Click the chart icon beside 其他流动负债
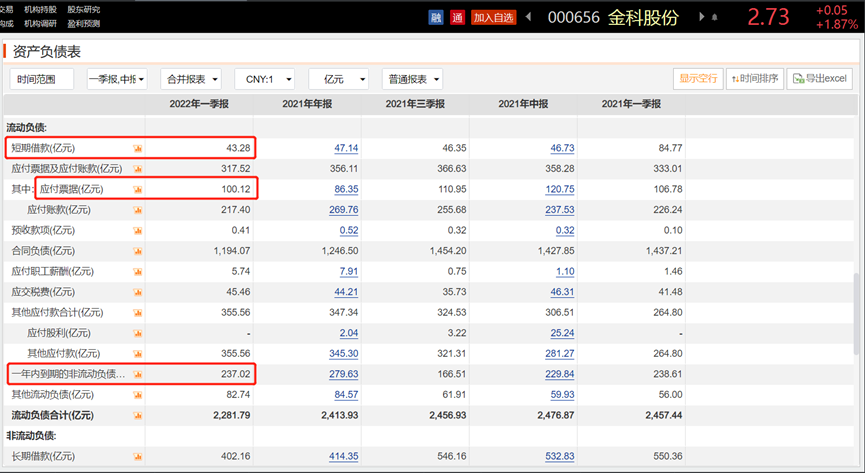Viewport: 865px width, 473px height. click(x=137, y=395)
